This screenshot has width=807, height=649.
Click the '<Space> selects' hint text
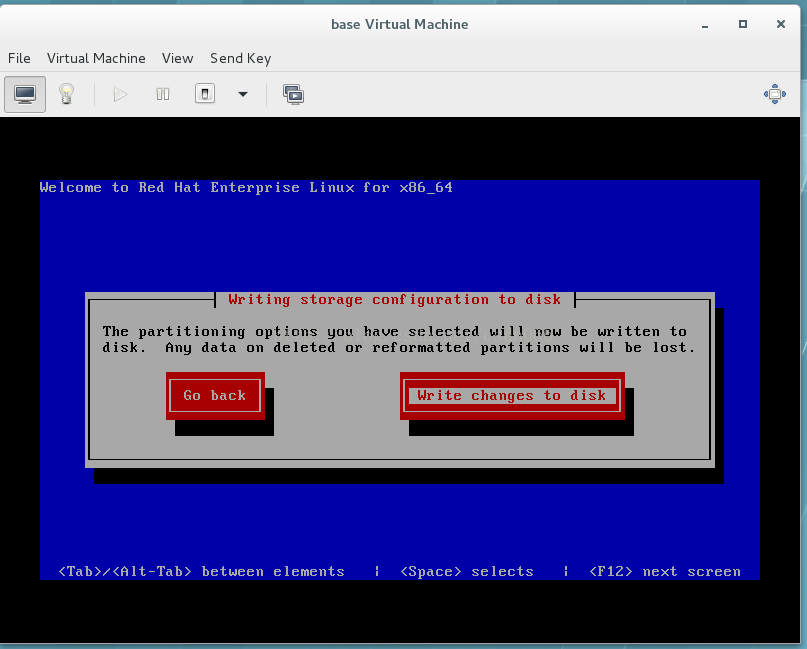467,571
